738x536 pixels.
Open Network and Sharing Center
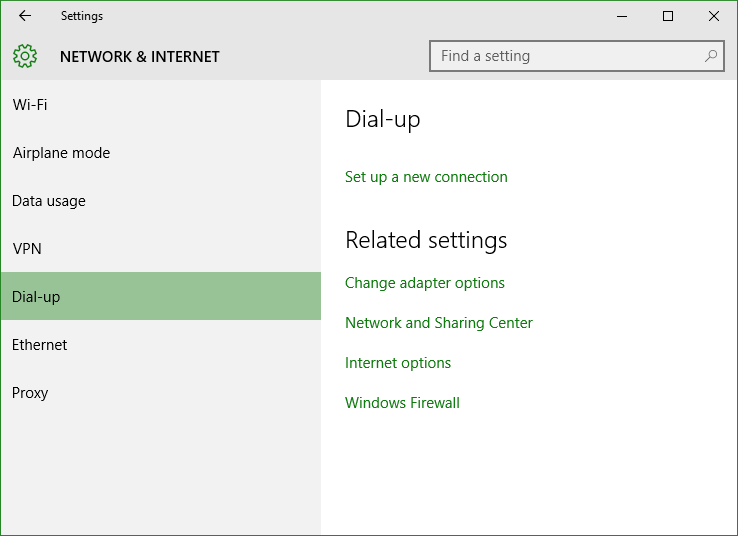(x=439, y=323)
